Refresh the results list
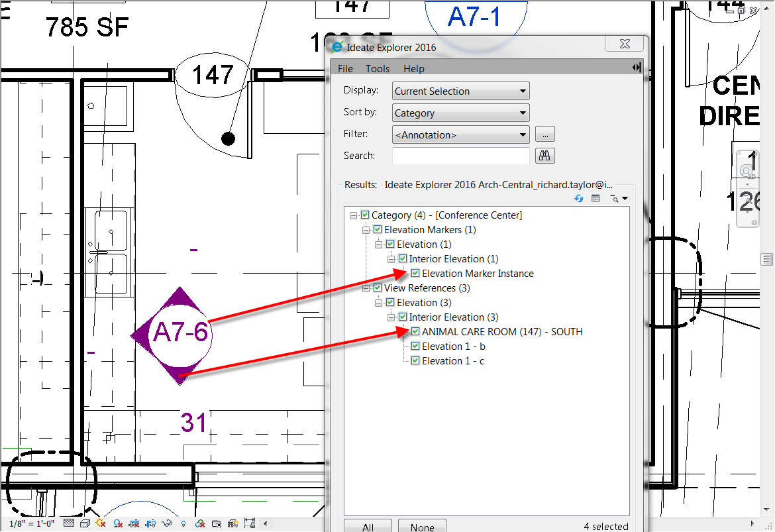775x532 pixels. 578,198
